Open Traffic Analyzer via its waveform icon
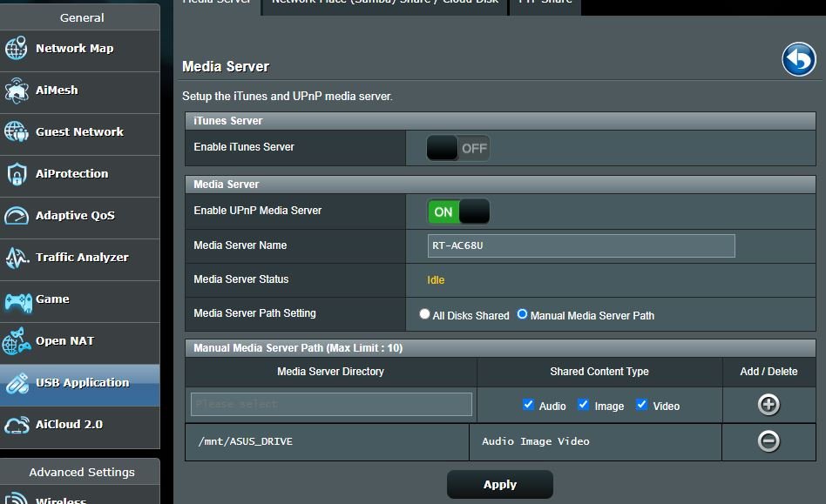 click(17, 258)
